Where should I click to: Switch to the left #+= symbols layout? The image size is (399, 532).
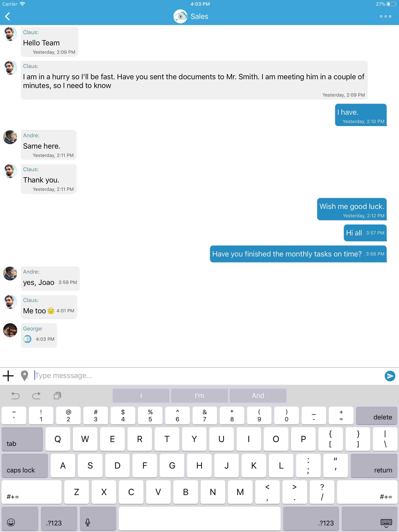[x=32, y=492]
